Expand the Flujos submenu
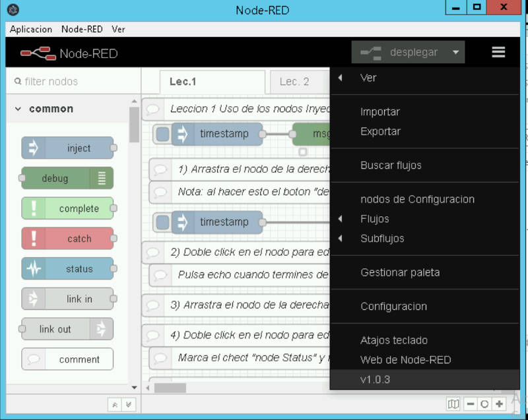Screen dimensions: 528x420 coord(375,219)
